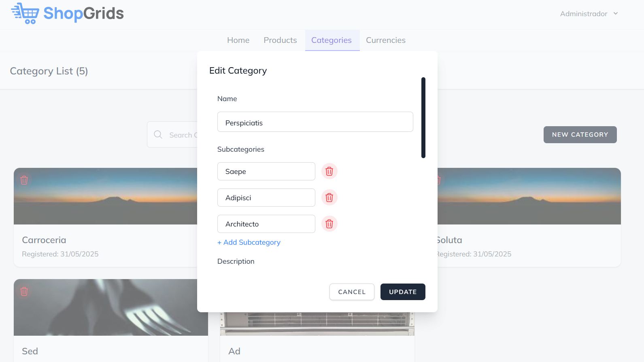Click the trash icon on Sed card
Screen dimensions: 644x362
(x=24, y=291)
